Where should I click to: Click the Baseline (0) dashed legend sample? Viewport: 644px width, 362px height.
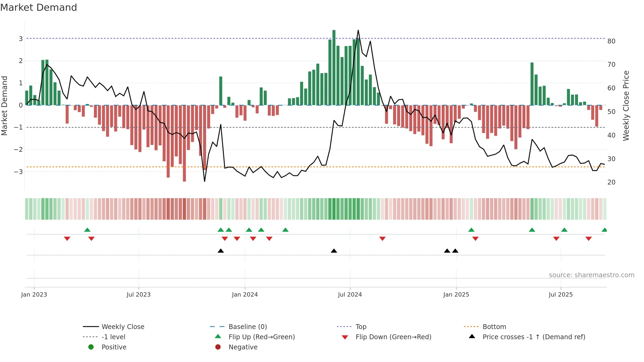217,327
